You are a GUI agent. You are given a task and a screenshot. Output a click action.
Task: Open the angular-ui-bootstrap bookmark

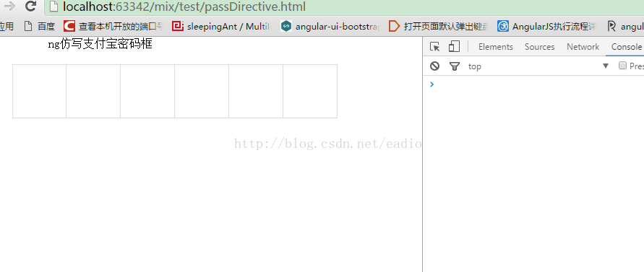coord(330,26)
